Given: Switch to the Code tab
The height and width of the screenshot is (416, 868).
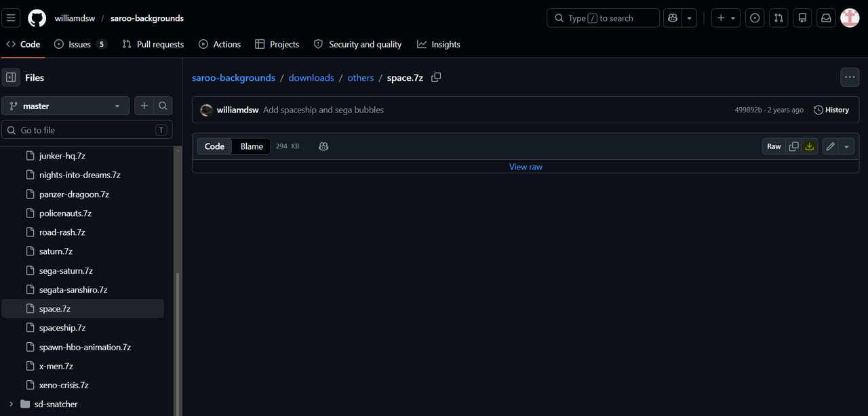Looking at the screenshot, I should (x=23, y=44).
